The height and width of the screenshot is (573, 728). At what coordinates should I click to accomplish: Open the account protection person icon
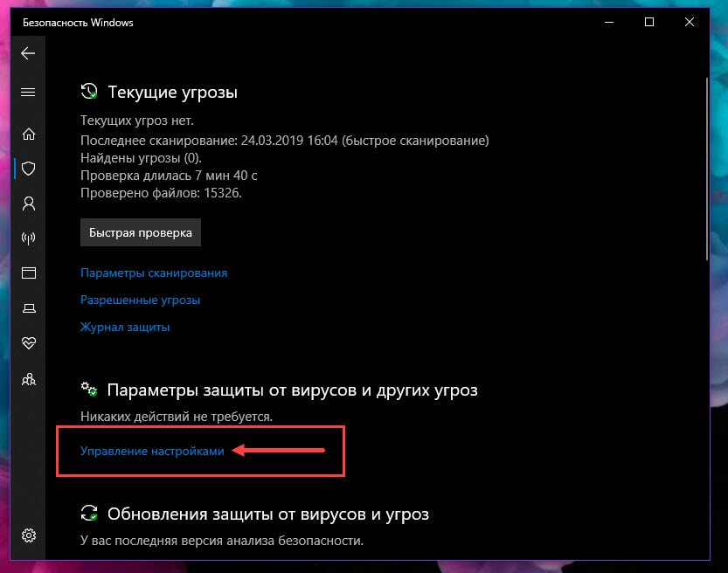point(28,204)
